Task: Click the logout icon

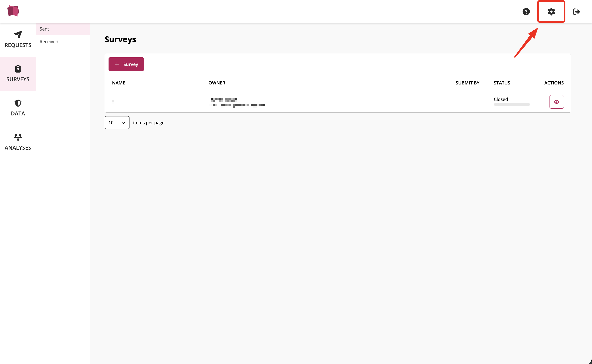Action: click(x=576, y=11)
